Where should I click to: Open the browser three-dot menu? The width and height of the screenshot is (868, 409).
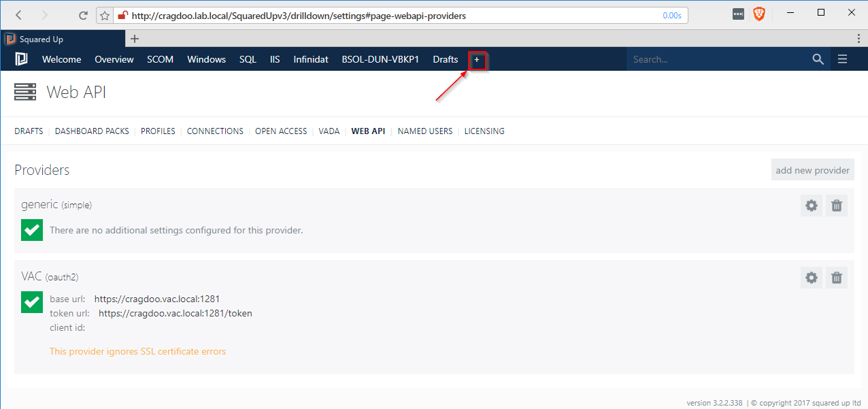click(x=860, y=39)
